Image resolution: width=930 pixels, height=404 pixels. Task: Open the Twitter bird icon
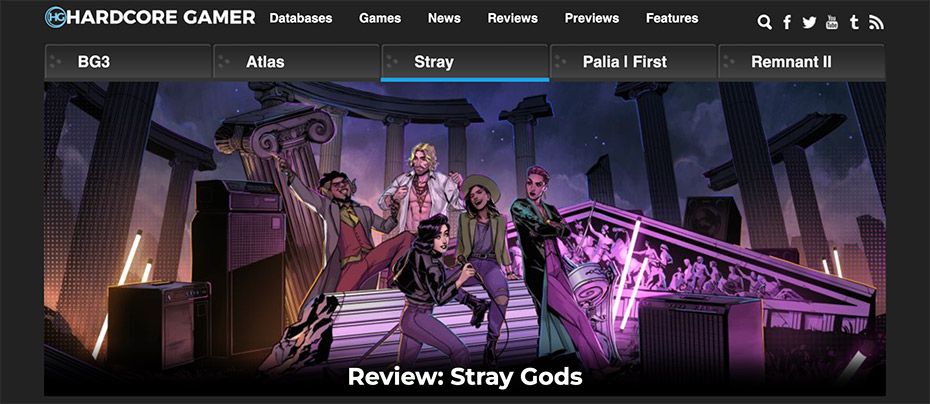tap(809, 23)
